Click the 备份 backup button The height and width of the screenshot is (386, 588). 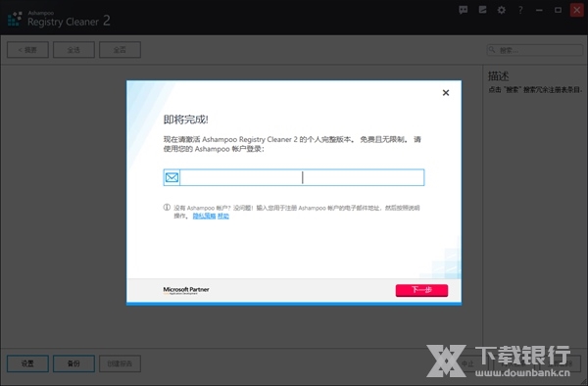(73, 363)
